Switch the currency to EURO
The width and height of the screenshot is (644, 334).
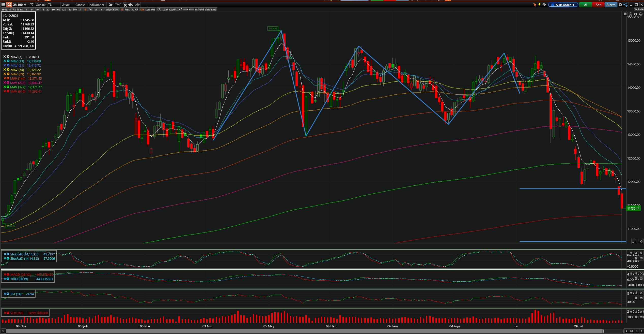135,9
